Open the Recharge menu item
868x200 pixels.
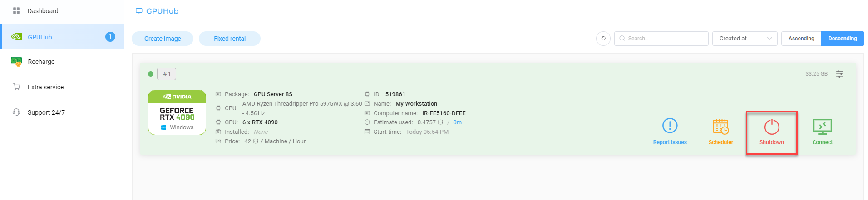tap(41, 62)
